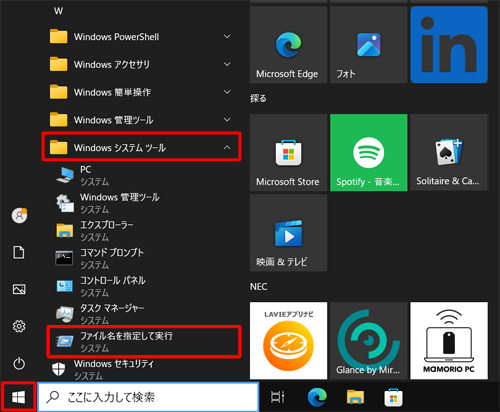Click the ここに入力して検索 search box
The width and height of the screenshot is (500, 412).
pyautogui.click(x=148, y=397)
